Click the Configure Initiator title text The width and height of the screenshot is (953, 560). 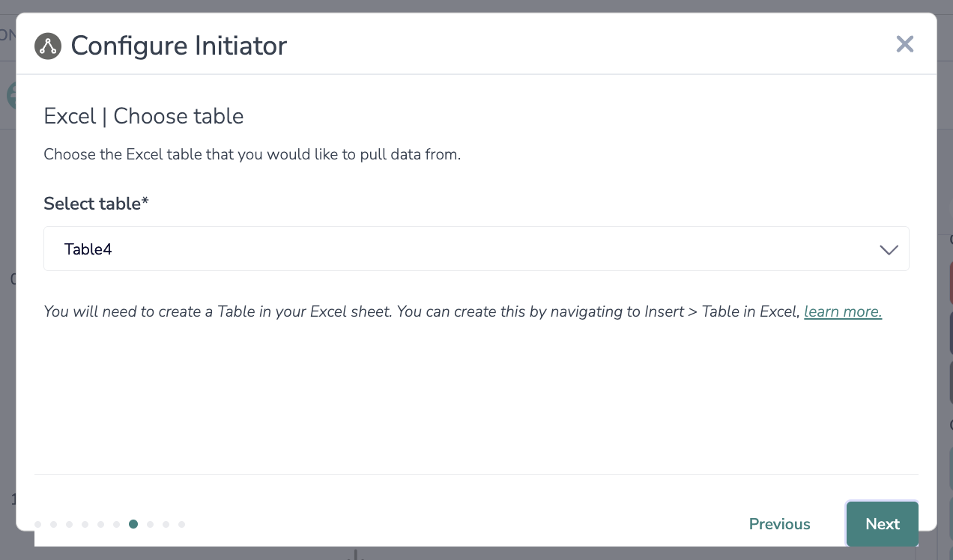pyautogui.click(x=178, y=46)
